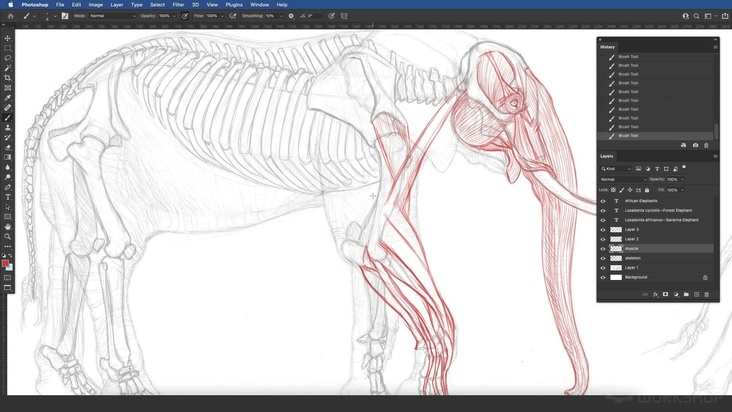Open the Filter menu
Screen dimensions: 732x412
pyautogui.click(x=178, y=5)
